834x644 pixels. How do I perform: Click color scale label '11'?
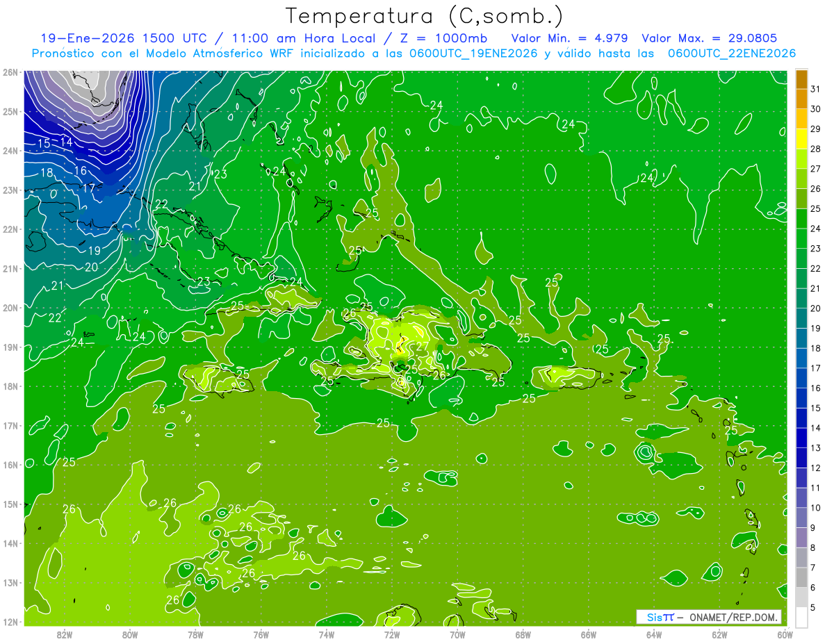pos(816,488)
